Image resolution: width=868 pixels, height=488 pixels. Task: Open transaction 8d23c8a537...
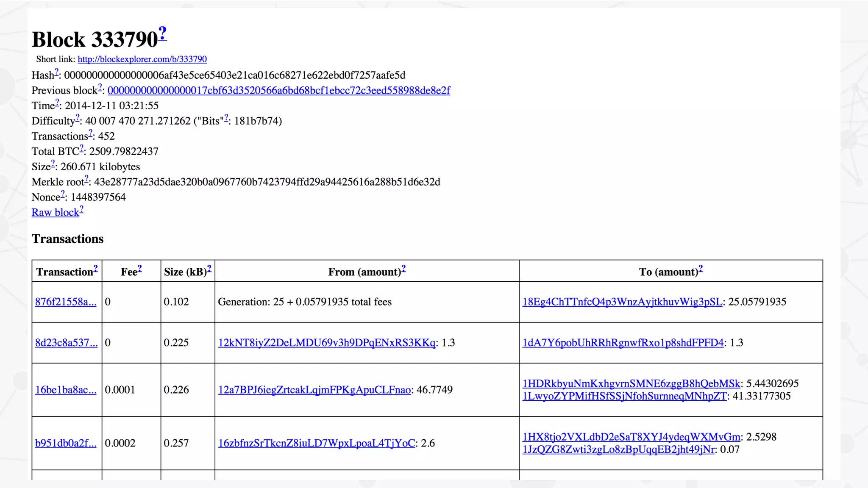click(x=66, y=343)
